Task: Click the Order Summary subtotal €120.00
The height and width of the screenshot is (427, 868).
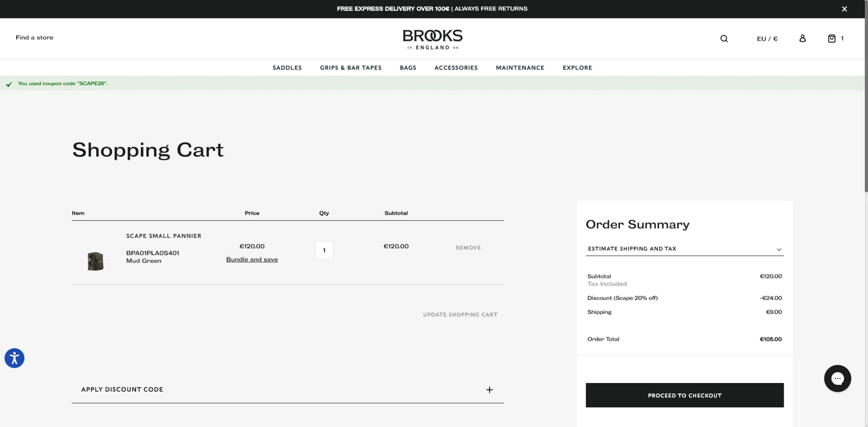Action: (x=771, y=277)
